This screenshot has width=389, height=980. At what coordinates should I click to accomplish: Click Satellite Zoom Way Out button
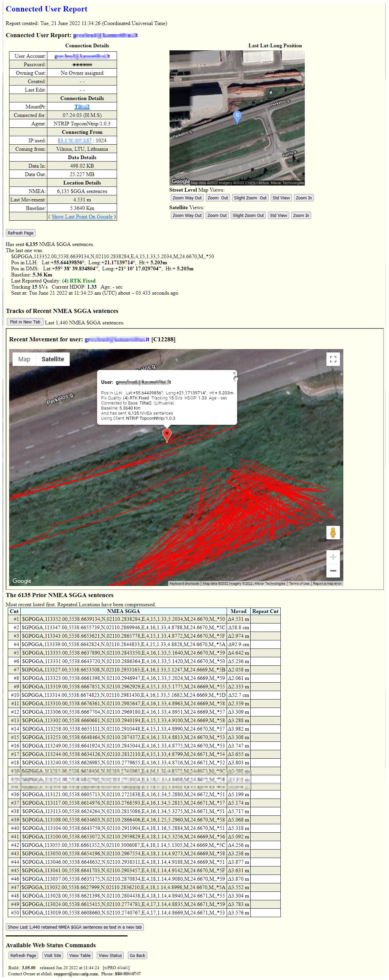[187, 215]
